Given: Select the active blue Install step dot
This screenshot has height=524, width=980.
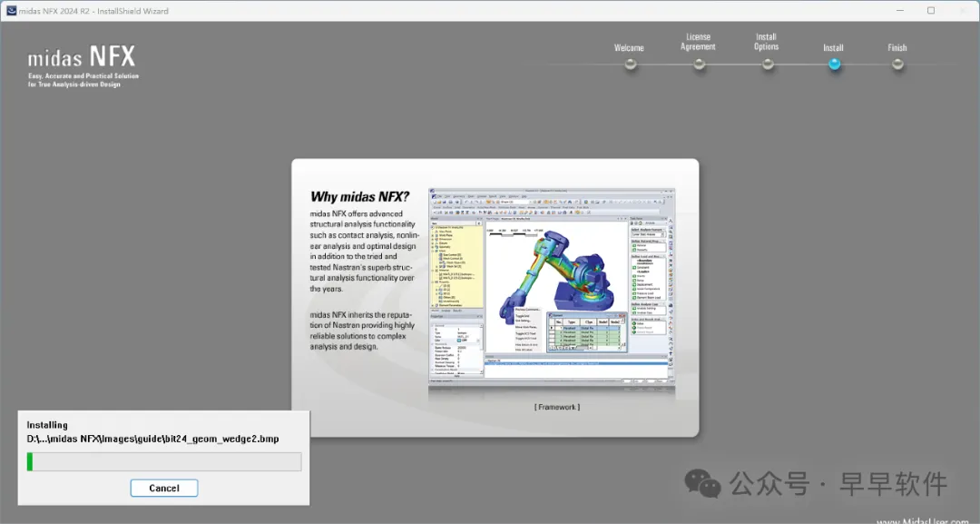Looking at the screenshot, I should click(x=835, y=64).
